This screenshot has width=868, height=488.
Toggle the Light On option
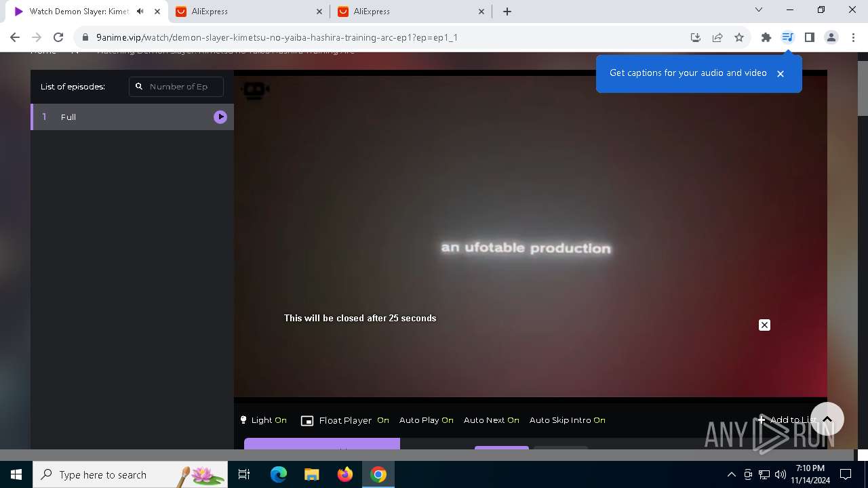pyautogui.click(x=263, y=420)
